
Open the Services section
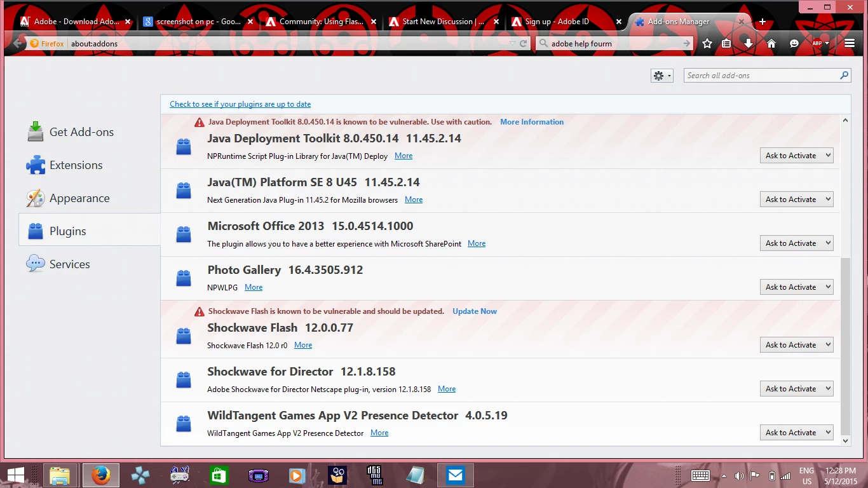(x=58, y=264)
